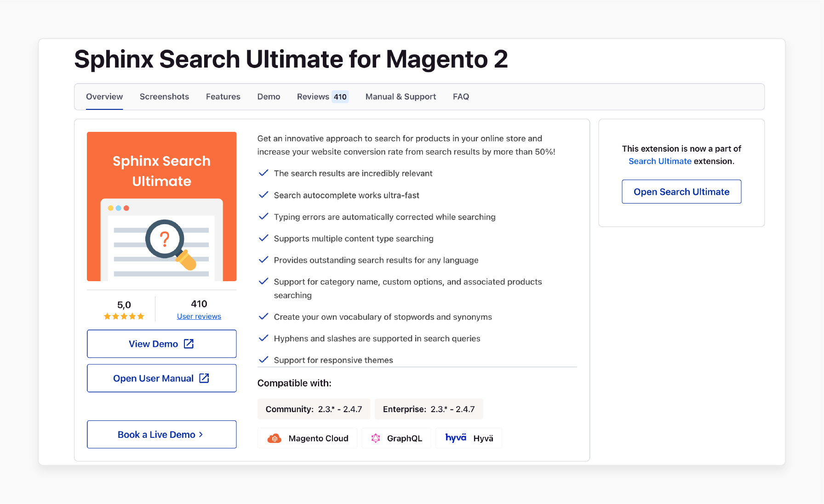Screen dimensions: 824x504
Task: Select the Manual & Support tab
Action: 401,96
